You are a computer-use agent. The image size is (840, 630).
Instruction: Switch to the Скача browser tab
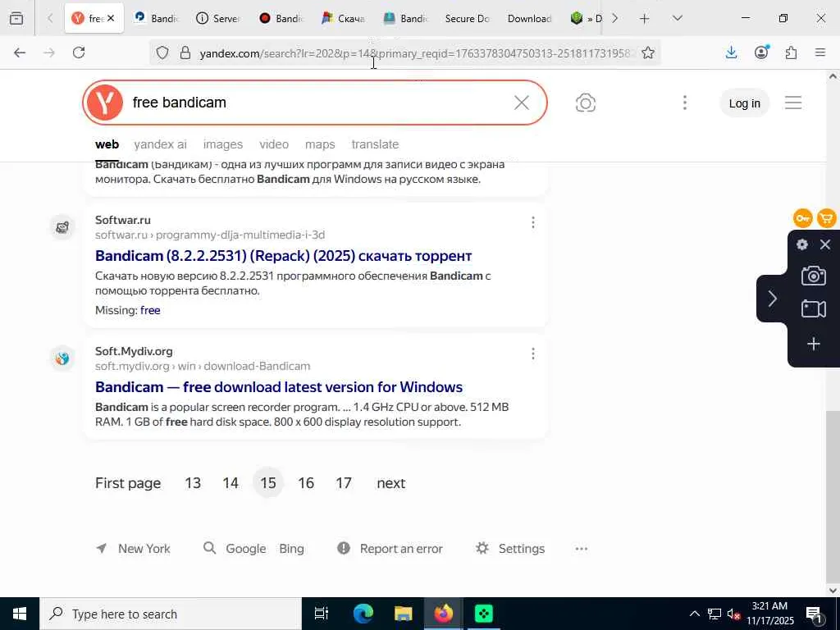pos(344,19)
